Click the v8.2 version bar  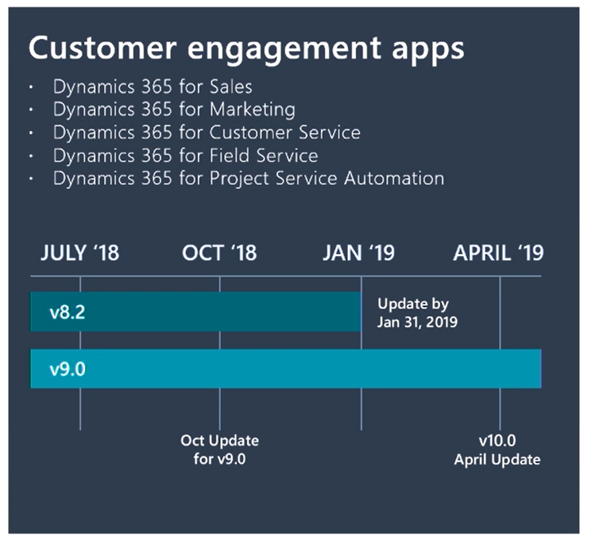point(196,312)
